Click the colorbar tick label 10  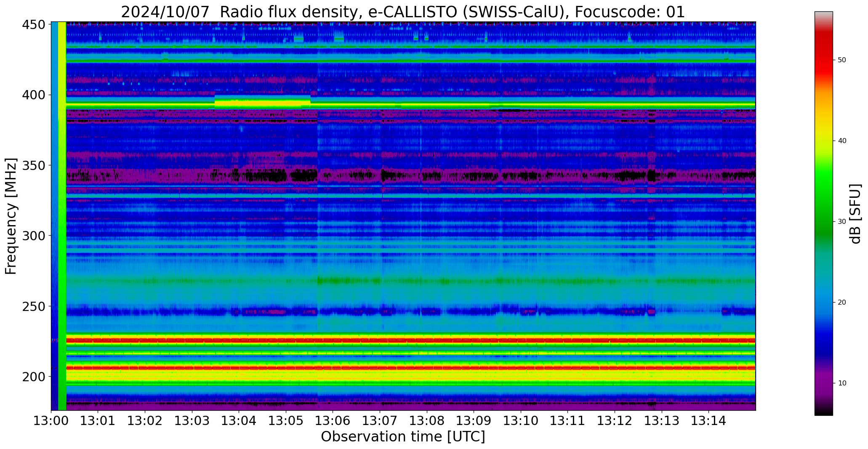pos(842,383)
